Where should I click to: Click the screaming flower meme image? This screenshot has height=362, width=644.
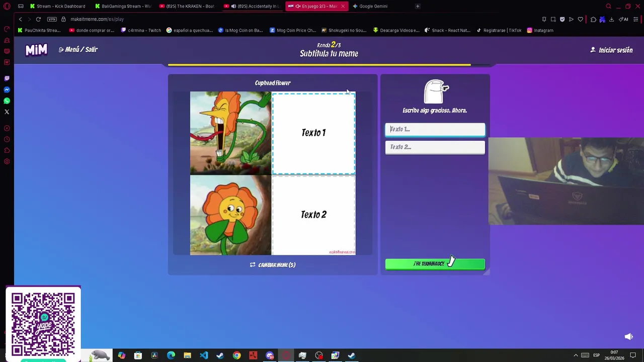(x=230, y=133)
